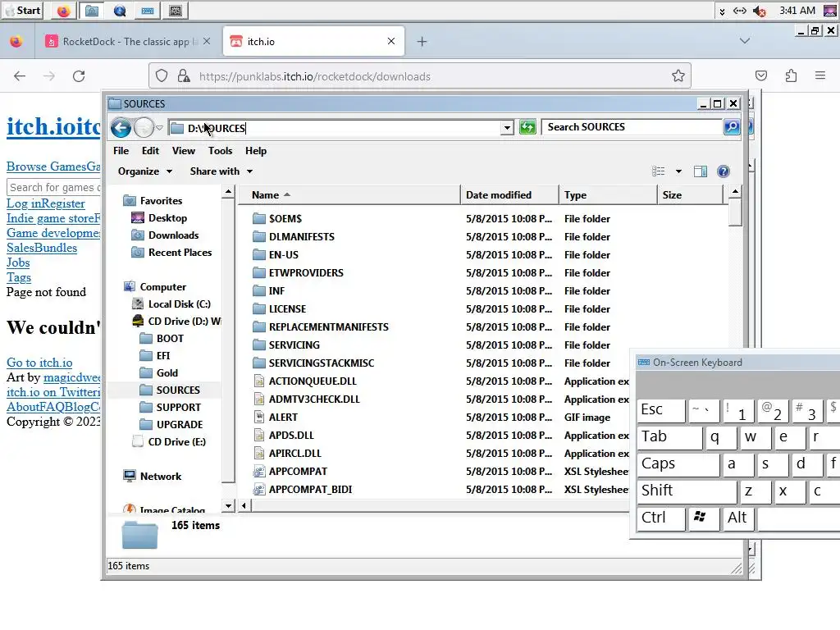Show hidden tray icons chevron
The height and width of the screenshot is (630, 840).
722,11
